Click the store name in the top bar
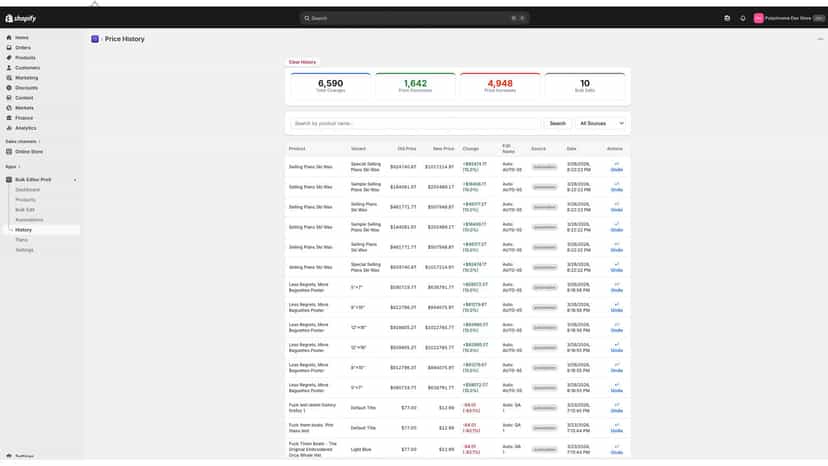The image size is (828, 466). click(788, 18)
